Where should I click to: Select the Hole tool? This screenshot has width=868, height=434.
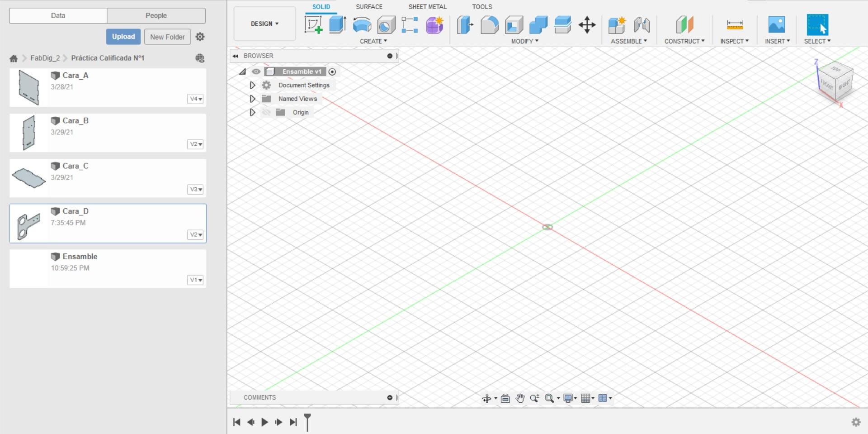tap(386, 25)
